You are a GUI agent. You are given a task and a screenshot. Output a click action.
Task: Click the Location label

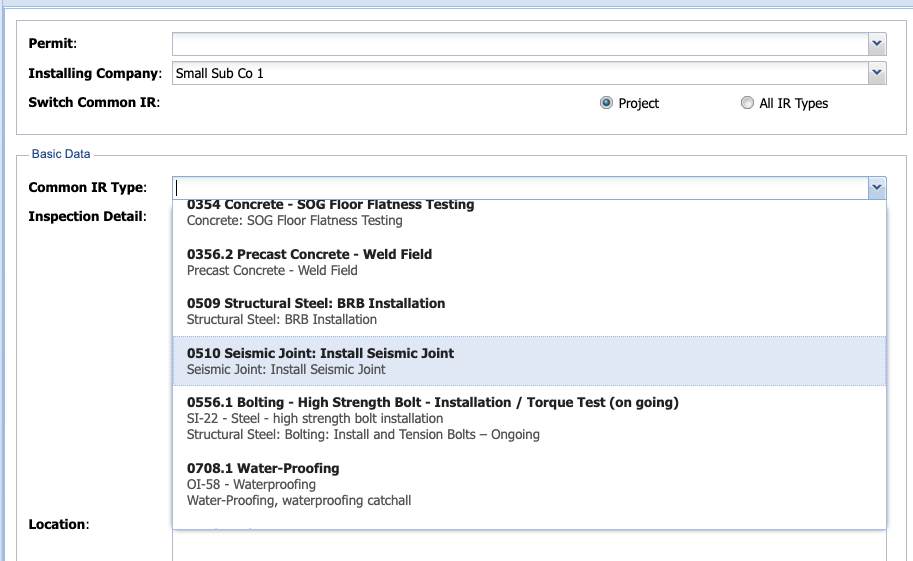coord(59,524)
